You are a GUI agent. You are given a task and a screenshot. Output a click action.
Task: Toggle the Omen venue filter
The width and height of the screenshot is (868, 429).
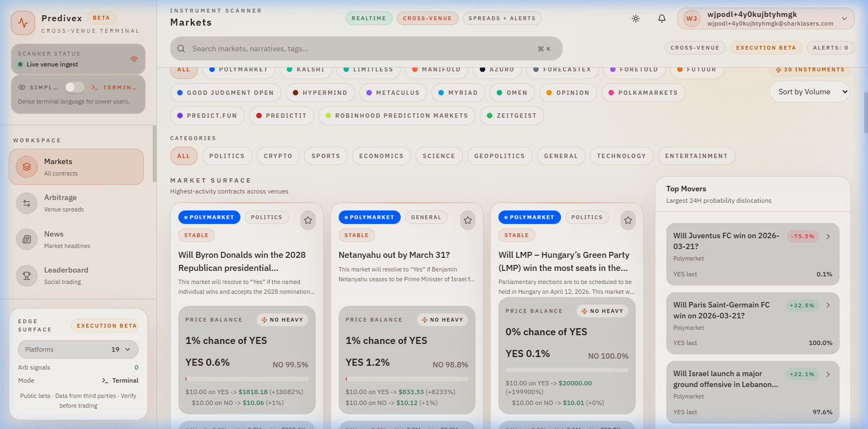tap(512, 93)
